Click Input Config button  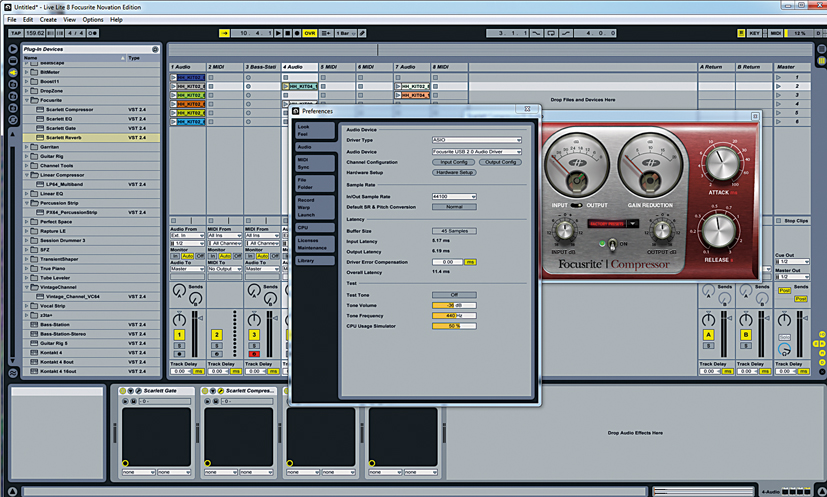coord(454,162)
